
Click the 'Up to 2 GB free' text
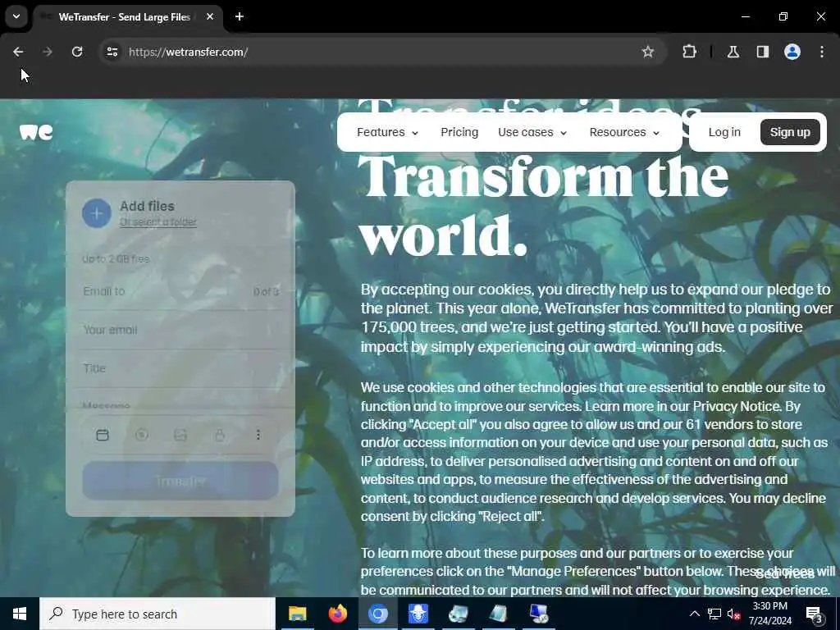pos(116,258)
